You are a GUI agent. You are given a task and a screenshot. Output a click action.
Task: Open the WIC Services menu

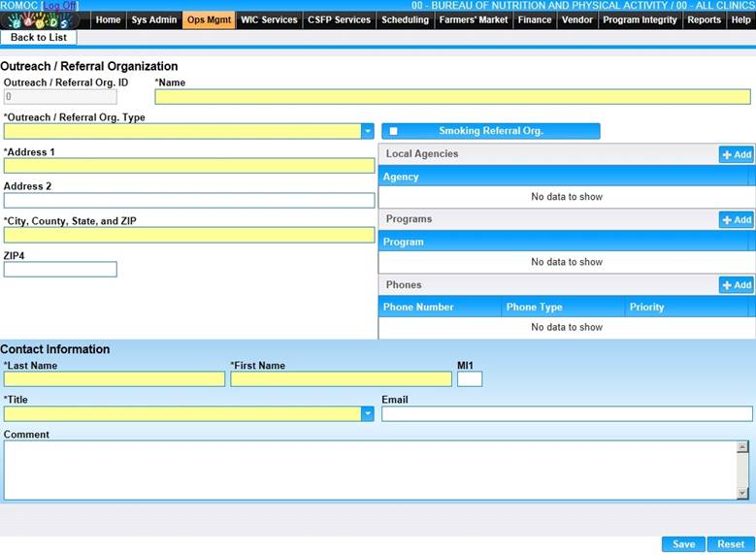coord(269,19)
